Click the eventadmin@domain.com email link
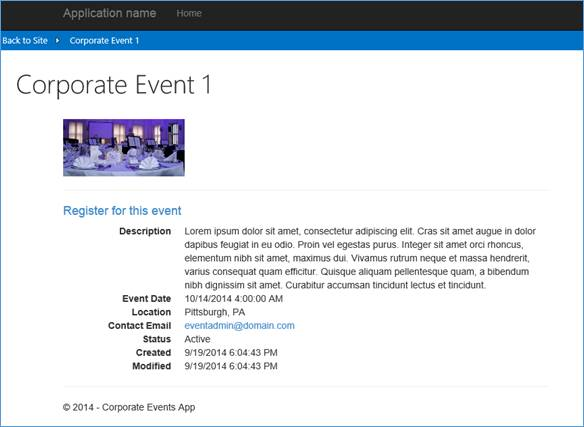The image size is (584, 427). pyautogui.click(x=239, y=325)
